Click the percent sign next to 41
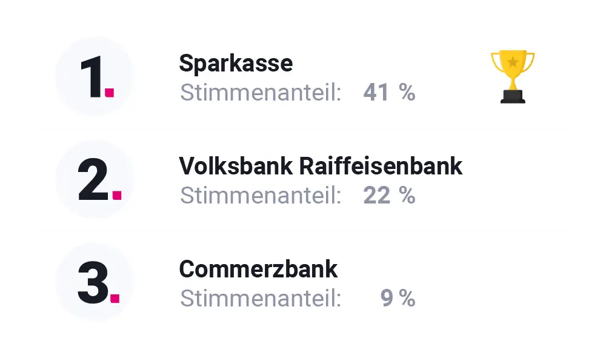 pos(407,93)
